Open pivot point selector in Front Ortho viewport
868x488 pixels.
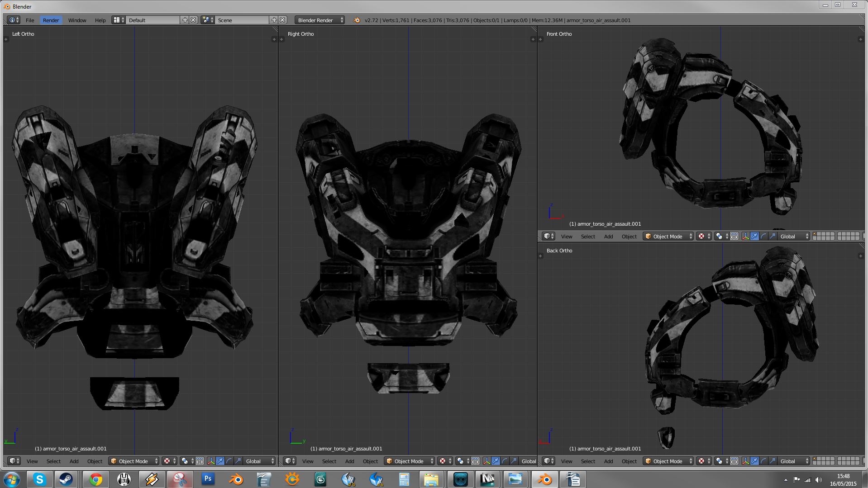[721, 236]
